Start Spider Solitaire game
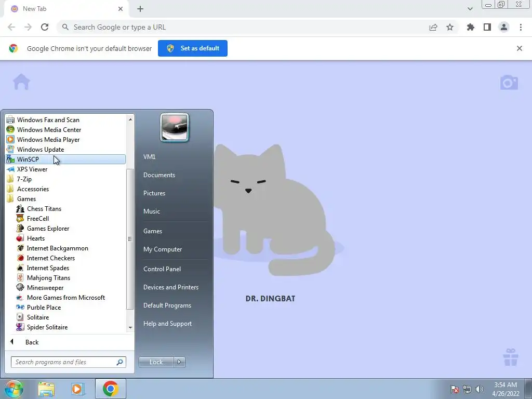 (x=47, y=327)
